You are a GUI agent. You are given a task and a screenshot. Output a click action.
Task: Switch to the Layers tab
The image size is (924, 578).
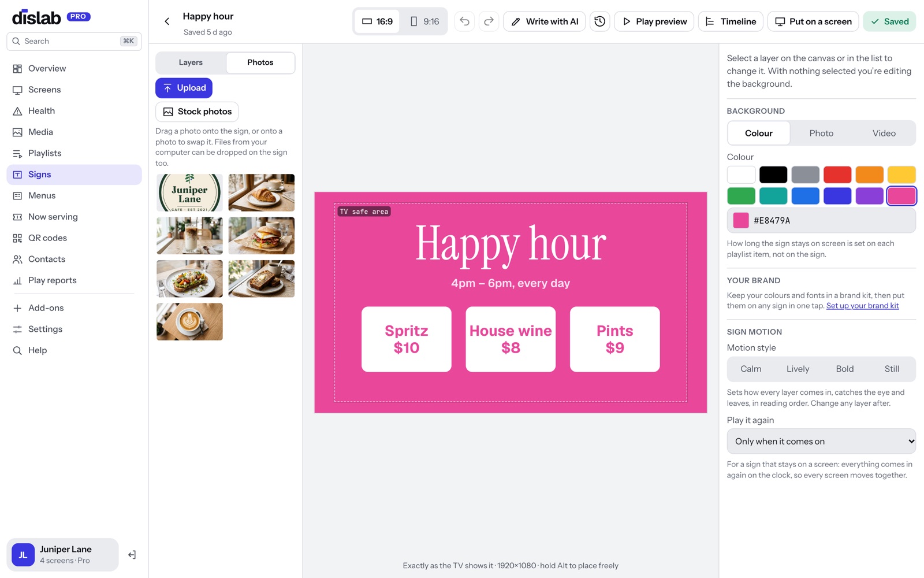191,62
